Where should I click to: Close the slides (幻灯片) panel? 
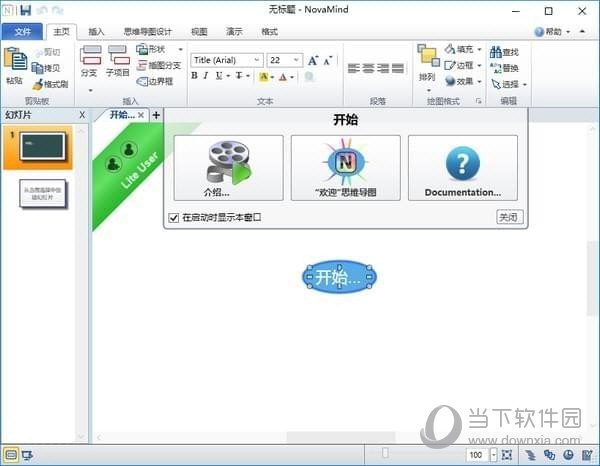82,115
